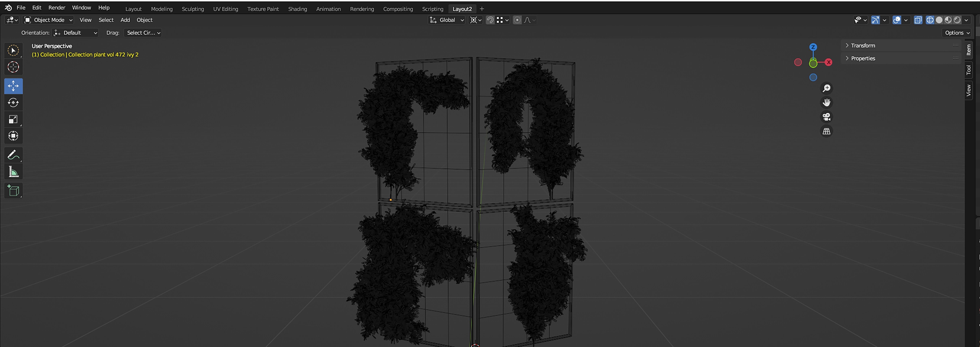Expand the Transform panel

click(901, 46)
